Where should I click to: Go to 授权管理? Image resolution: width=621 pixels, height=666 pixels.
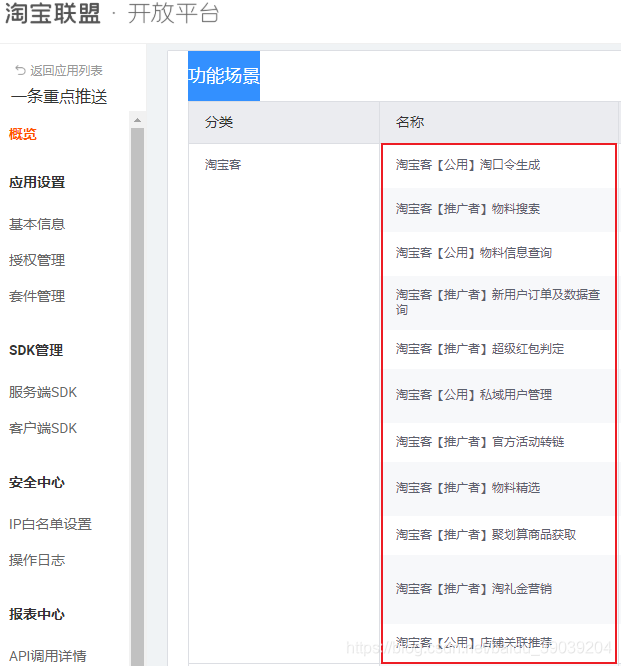pos(37,260)
